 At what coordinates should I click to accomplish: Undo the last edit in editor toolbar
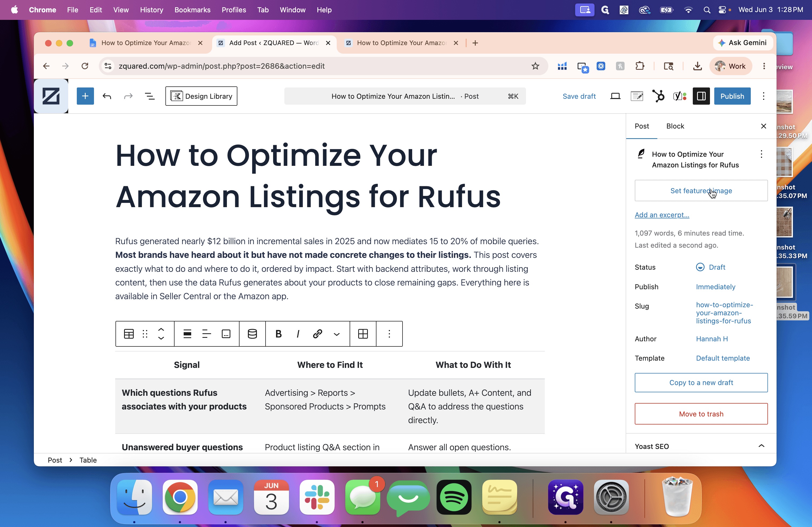click(x=107, y=96)
